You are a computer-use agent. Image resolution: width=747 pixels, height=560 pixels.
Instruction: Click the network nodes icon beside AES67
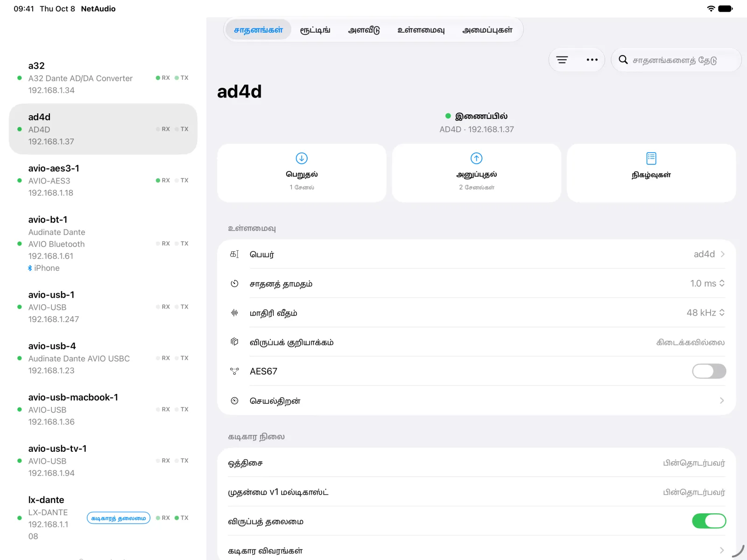[234, 371]
